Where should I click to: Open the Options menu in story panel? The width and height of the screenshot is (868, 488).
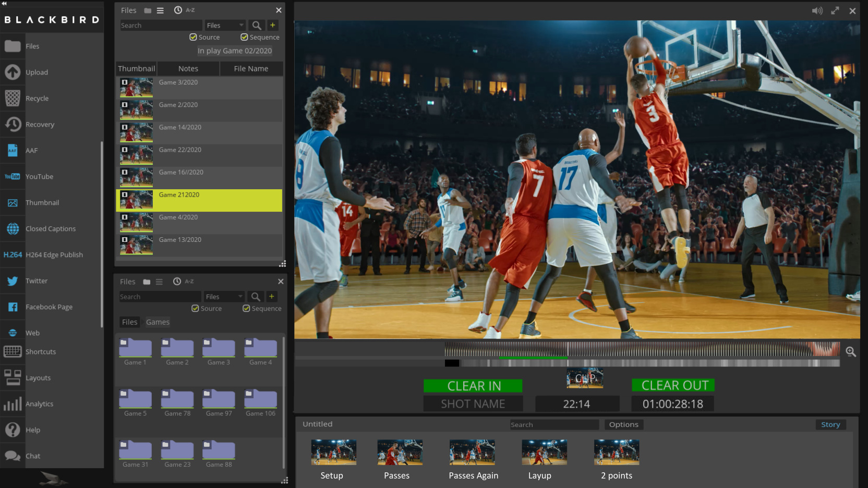(x=623, y=424)
